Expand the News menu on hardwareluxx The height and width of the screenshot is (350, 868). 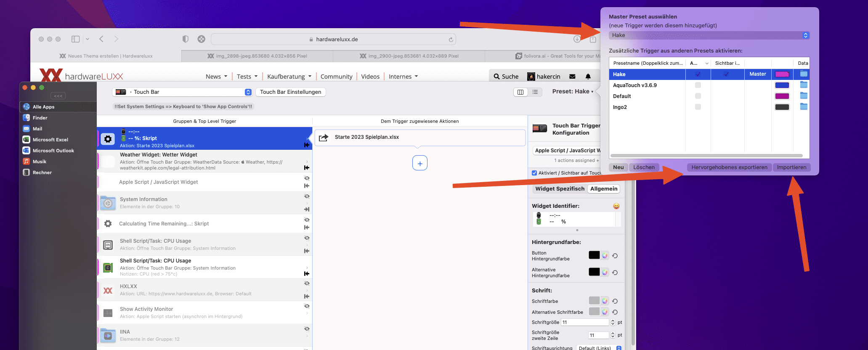tap(216, 77)
